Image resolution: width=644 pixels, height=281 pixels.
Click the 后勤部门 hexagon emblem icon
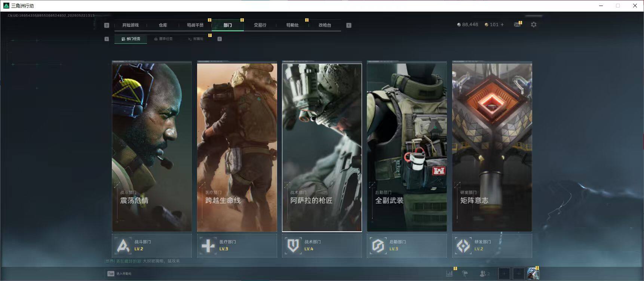click(378, 246)
